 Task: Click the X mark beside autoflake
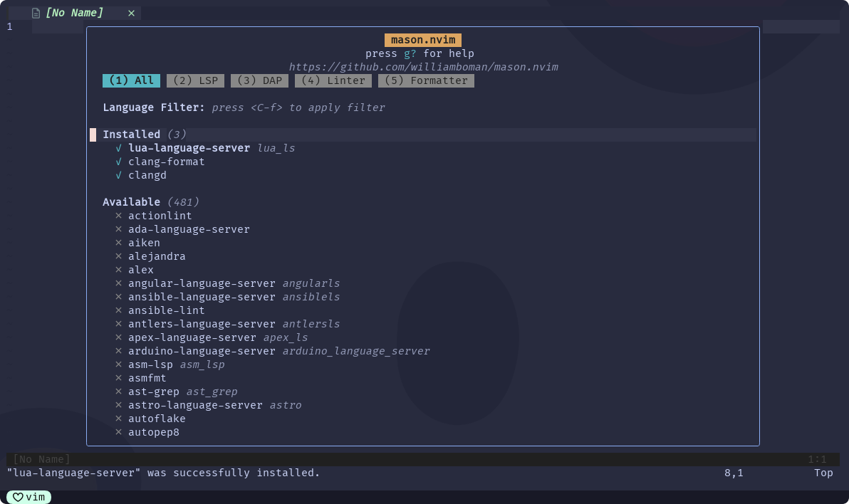pyautogui.click(x=118, y=419)
